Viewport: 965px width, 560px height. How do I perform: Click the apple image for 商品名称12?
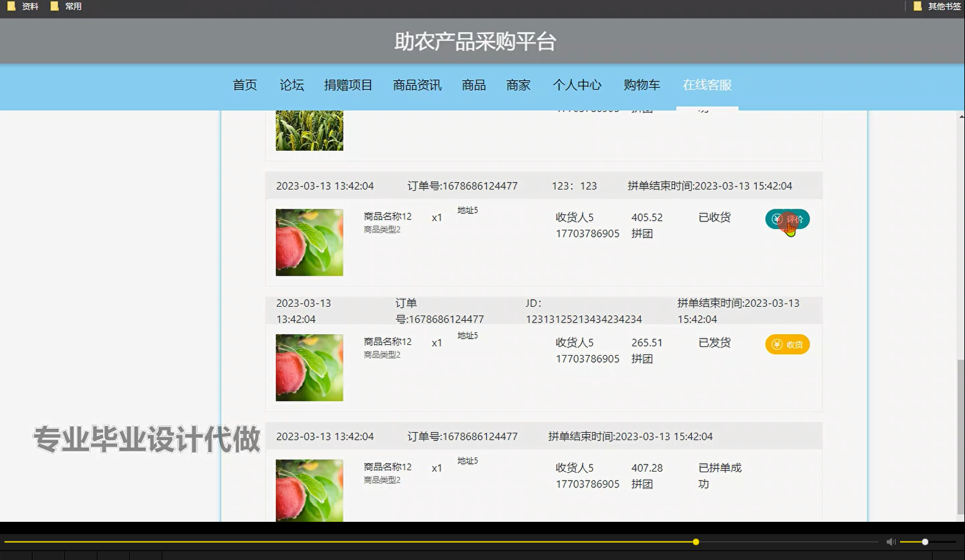click(309, 242)
